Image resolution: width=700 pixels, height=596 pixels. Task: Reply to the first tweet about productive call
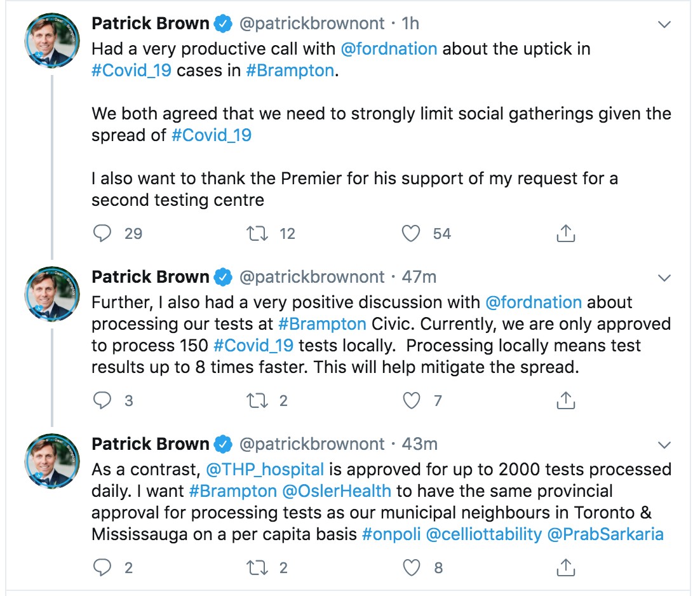pos(102,233)
